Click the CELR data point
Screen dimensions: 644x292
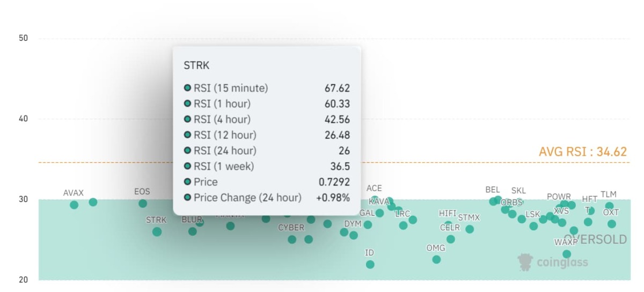click(x=450, y=239)
